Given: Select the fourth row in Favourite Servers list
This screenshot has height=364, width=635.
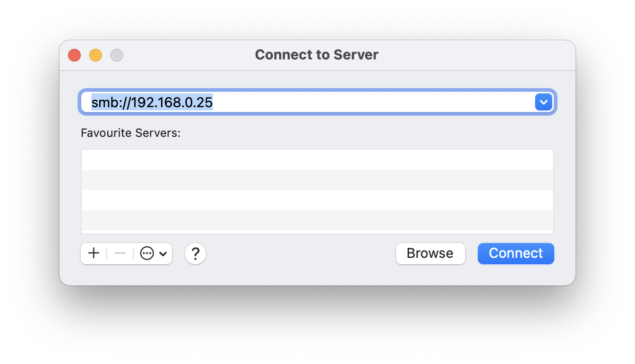Looking at the screenshot, I should point(317,220).
